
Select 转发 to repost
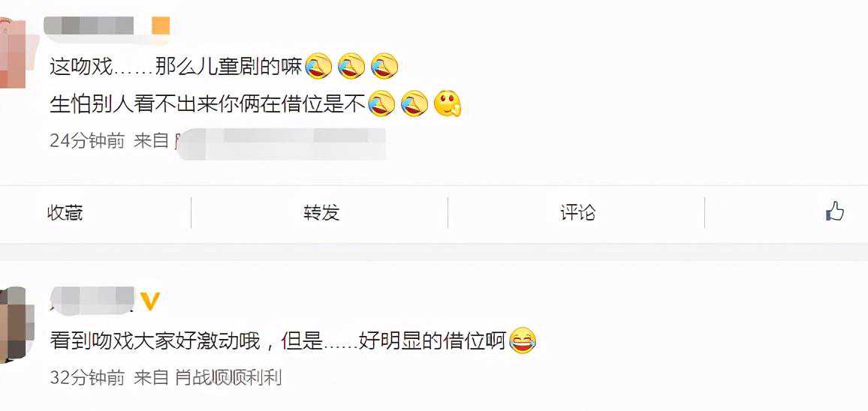click(x=321, y=212)
